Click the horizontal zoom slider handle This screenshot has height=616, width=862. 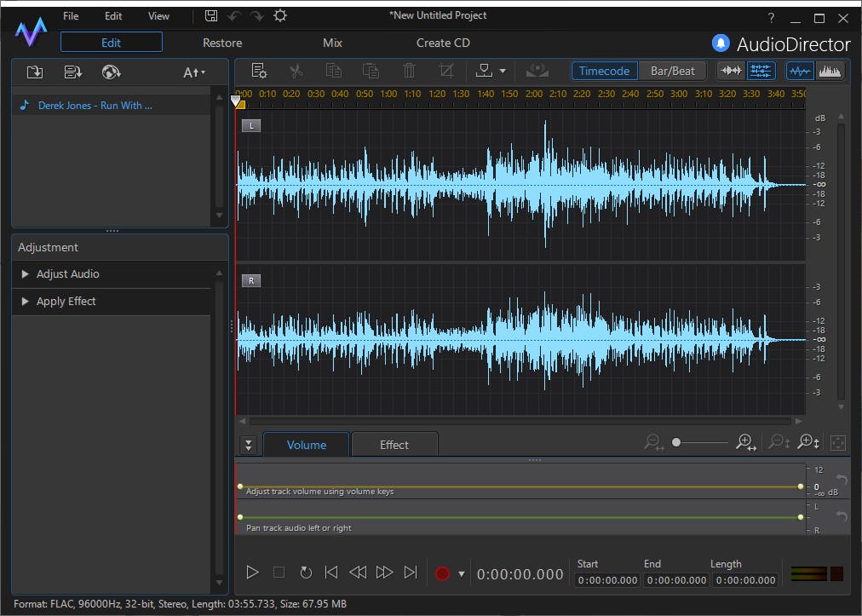676,442
